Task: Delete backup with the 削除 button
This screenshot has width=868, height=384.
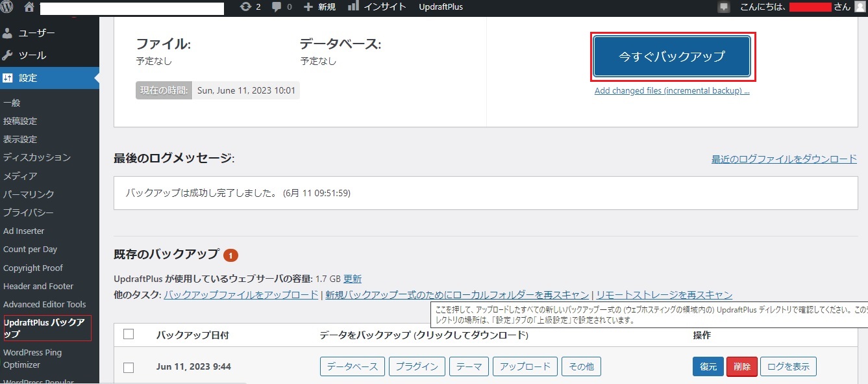Action: 741,366
